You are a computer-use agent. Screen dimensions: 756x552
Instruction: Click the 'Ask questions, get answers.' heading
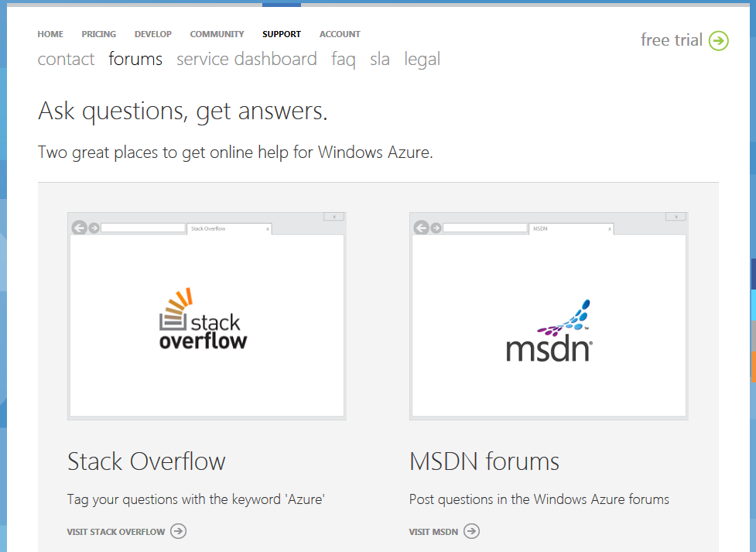coord(183,111)
